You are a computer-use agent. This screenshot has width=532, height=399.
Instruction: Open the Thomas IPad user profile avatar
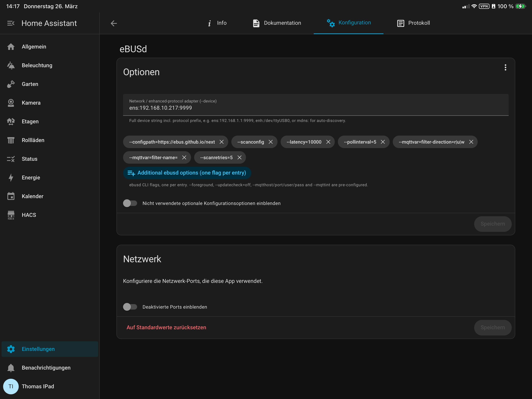(x=11, y=386)
